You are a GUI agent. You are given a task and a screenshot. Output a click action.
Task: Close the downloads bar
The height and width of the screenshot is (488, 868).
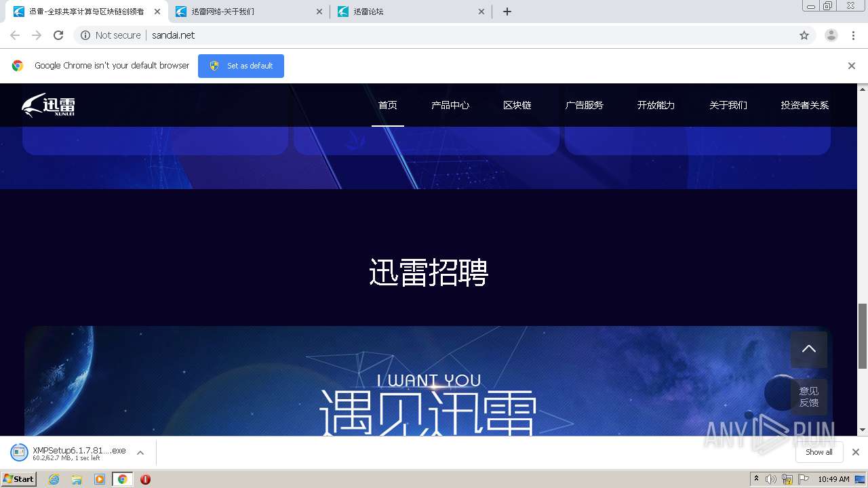[x=856, y=452]
